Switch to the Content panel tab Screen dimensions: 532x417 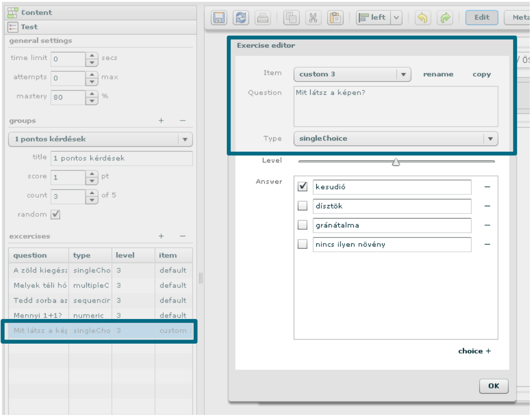pyautogui.click(x=36, y=12)
